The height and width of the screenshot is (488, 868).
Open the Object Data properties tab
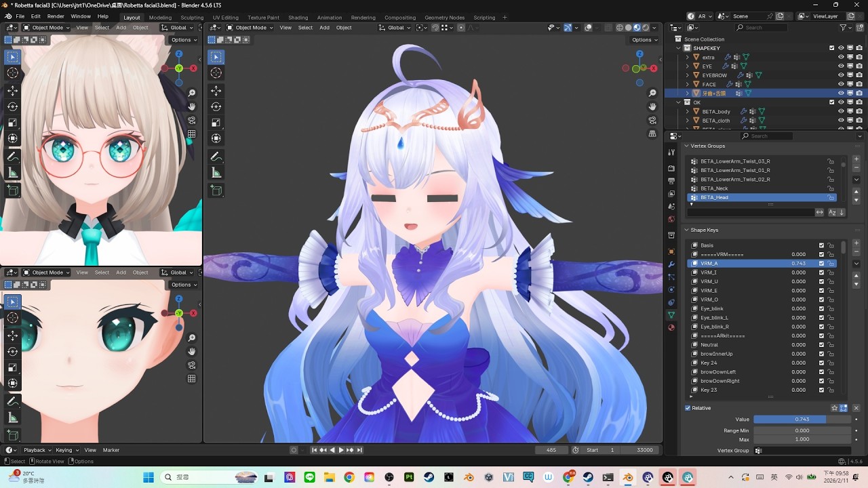(671, 315)
